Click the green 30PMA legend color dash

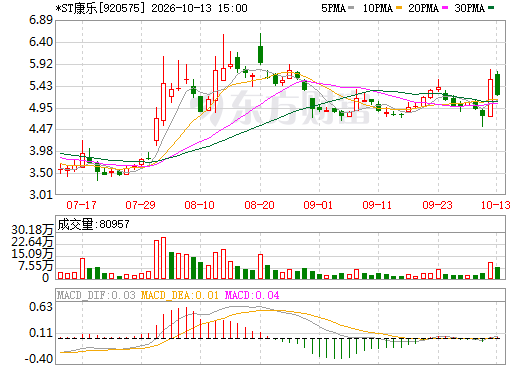tap(491, 7)
